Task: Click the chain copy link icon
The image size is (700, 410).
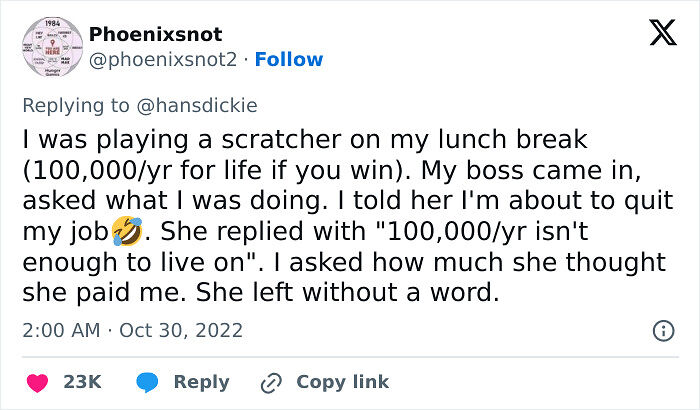Action: 271,382
